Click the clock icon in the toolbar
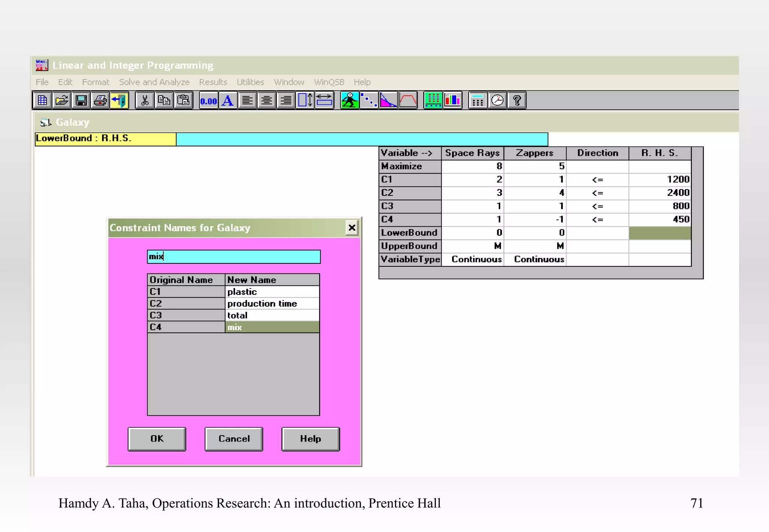This screenshot has width=769, height=532. (x=497, y=101)
